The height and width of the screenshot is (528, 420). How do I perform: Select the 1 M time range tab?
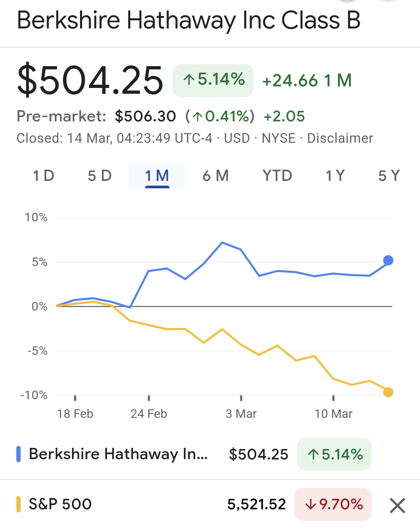tap(157, 176)
